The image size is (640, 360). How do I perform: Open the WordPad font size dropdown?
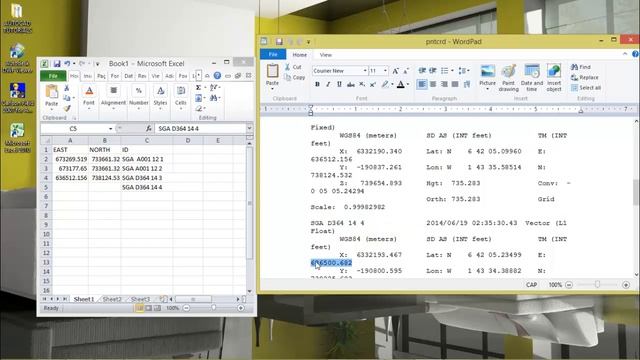pos(385,71)
